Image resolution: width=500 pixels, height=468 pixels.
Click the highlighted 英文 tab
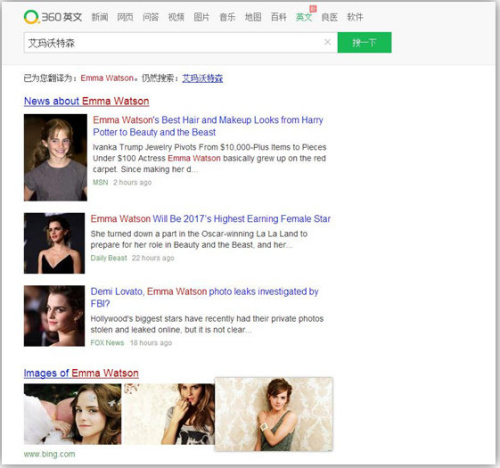(304, 17)
